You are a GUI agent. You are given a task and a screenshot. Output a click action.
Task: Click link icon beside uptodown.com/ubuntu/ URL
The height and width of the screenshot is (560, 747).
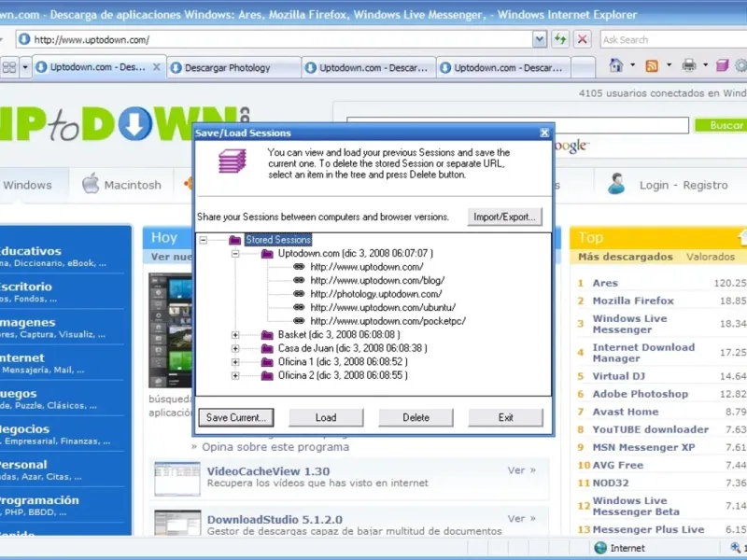click(x=299, y=307)
